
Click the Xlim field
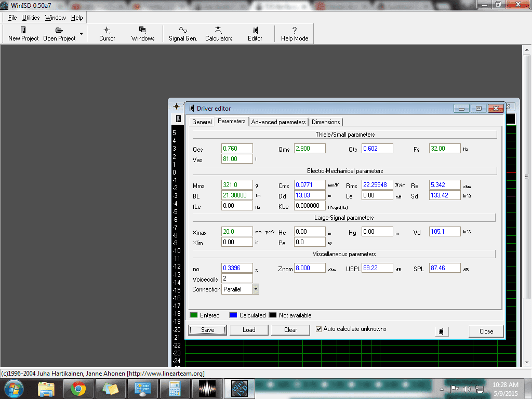point(237,242)
